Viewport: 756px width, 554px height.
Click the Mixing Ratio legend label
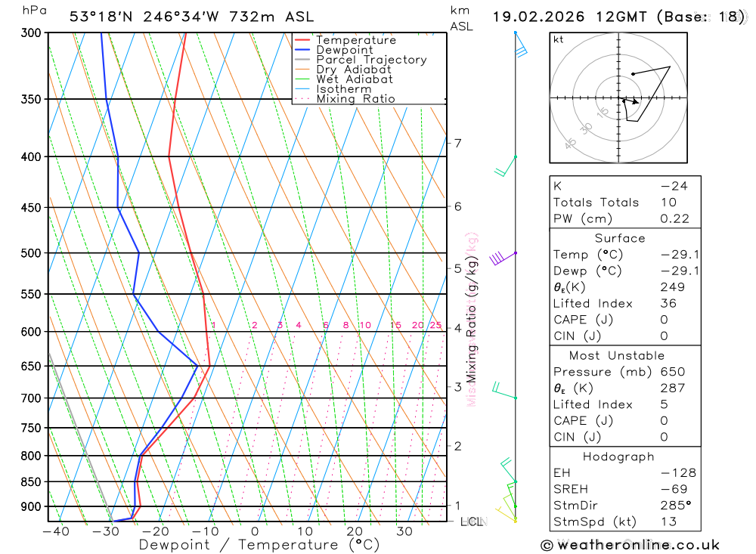click(355, 99)
